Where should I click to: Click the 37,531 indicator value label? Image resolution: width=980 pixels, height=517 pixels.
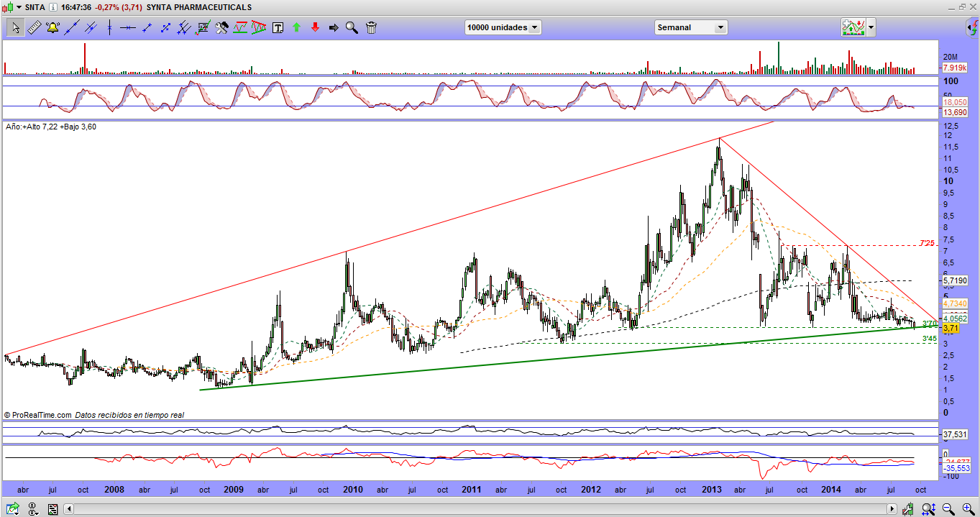pyautogui.click(x=954, y=434)
